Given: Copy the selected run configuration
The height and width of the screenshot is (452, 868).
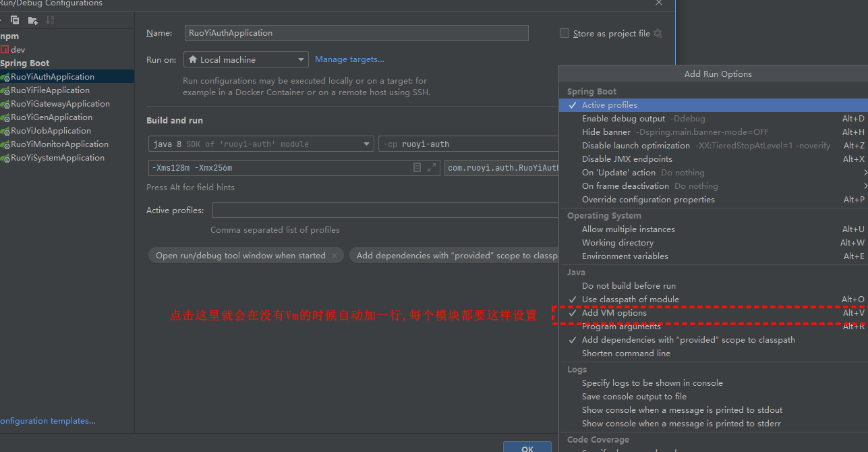Looking at the screenshot, I should click(x=15, y=20).
